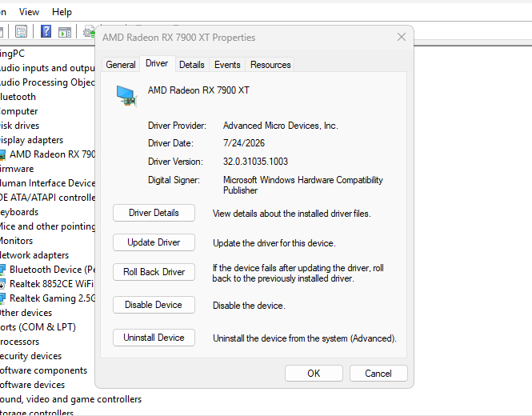The image size is (532, 416).
Task: Click the Roll Back Driver button
Action: 154,272
